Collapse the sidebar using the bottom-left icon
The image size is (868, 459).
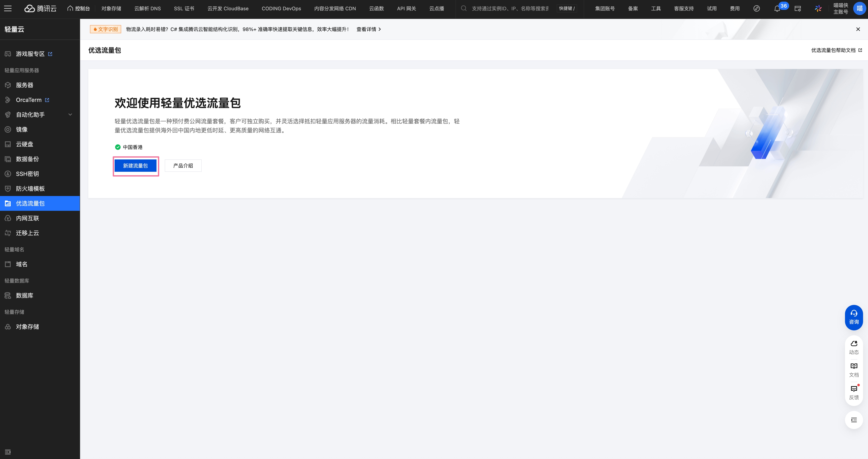coord(8,452)
